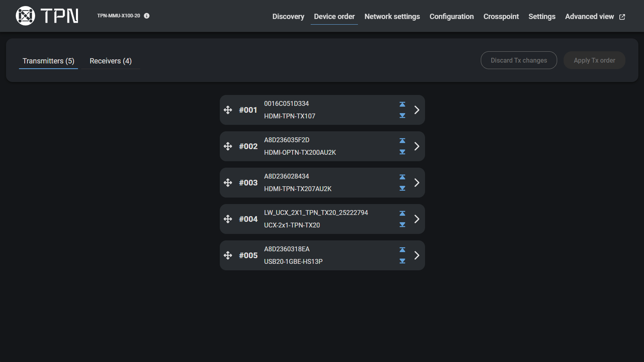Click Apply Tx order button

pos(594,60)
